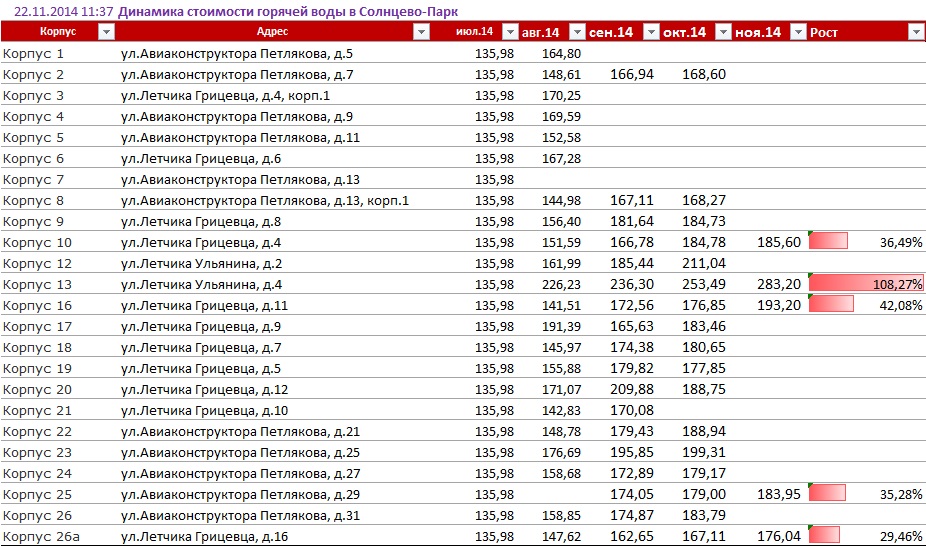Select cell value 211,04
The height and width of the screenshot is (546, 926).
[704, 263]
